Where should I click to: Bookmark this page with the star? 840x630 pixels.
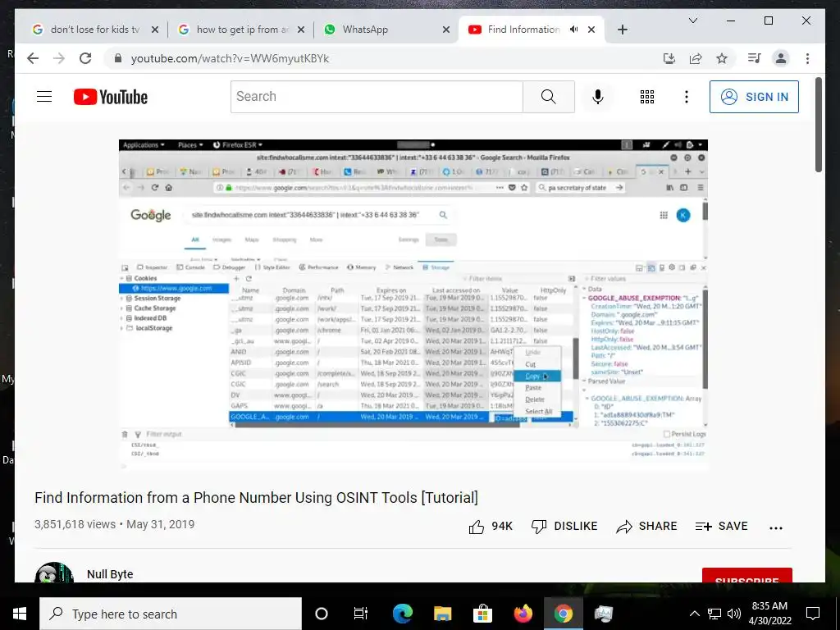[722, 58]
